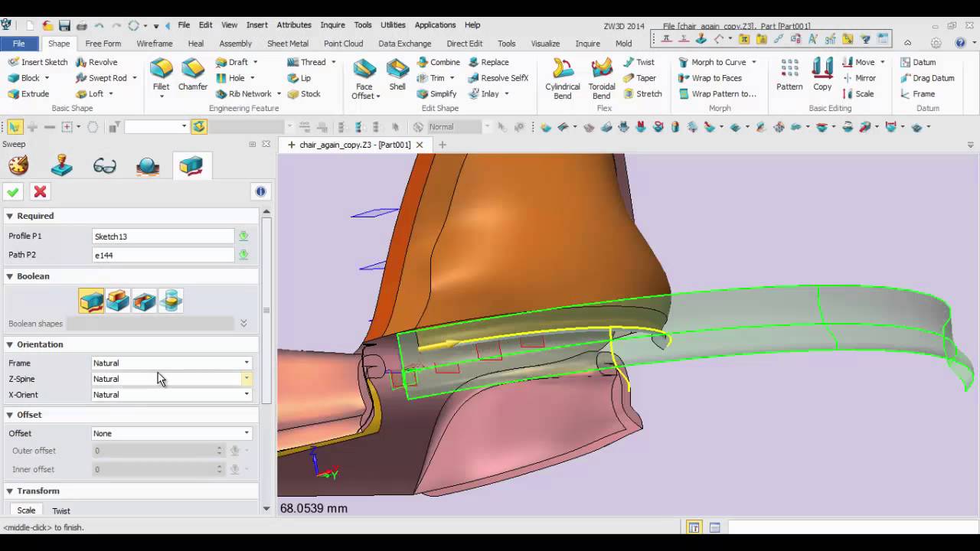This screenshot has width=980, height=551.
Task: Click the Datum tool
Action: point(917,62)
